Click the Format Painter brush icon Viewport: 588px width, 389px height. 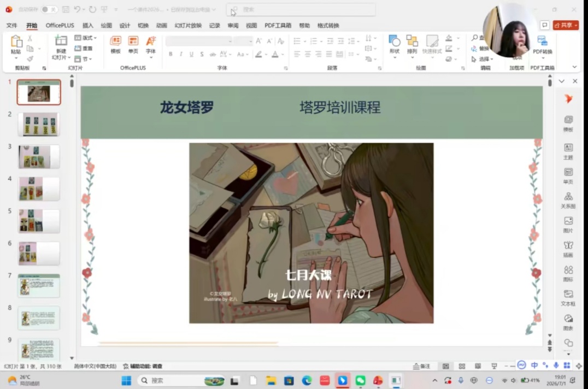[x=30, y=58]
